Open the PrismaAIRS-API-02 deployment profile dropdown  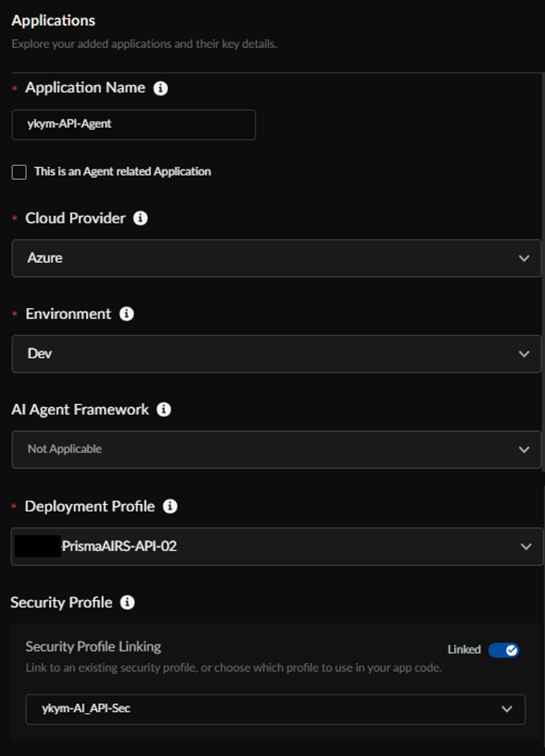276,546
